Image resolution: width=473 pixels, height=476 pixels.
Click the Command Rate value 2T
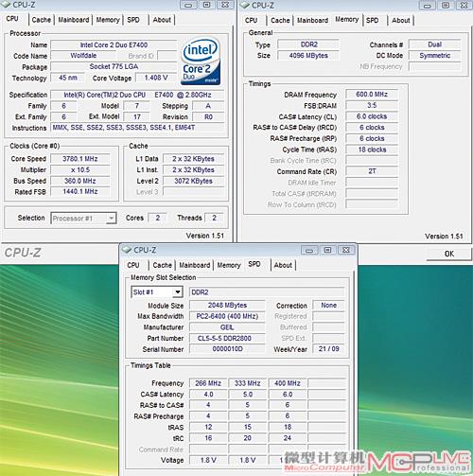click(372, 171)
